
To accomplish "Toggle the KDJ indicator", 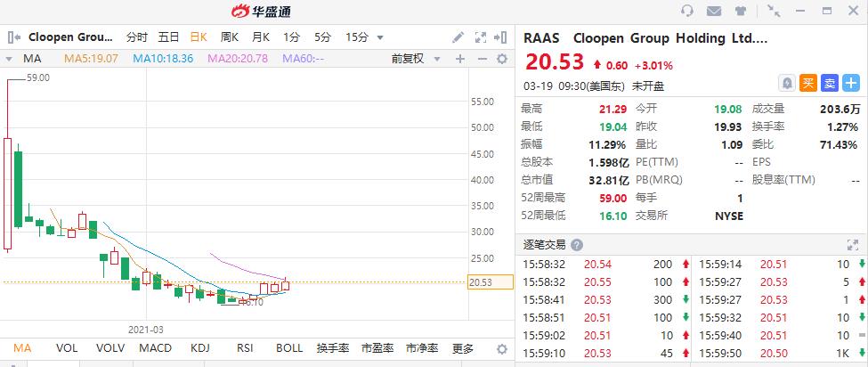I will pos(199,348).
